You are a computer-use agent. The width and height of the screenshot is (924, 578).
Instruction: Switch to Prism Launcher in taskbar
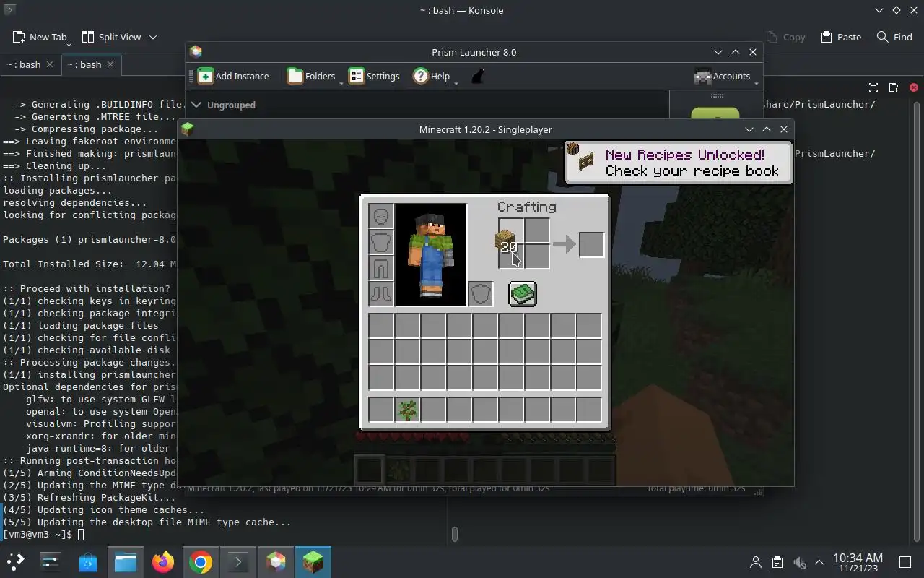tap(276, 561)
